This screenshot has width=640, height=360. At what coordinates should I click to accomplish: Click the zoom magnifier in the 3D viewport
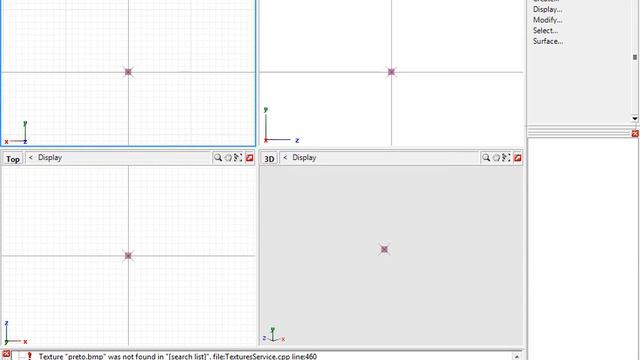coord(486,158)
